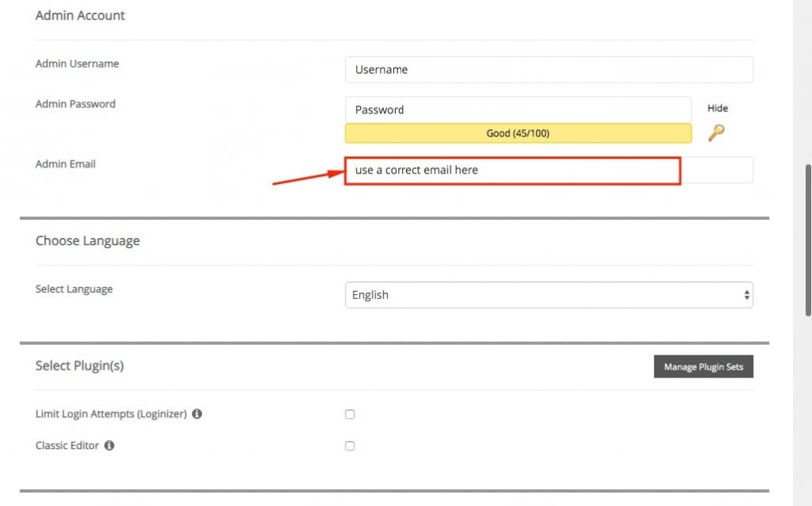Click the Admin Email label
The height and width of the screenshot is (506, 812).
[65, 164]
